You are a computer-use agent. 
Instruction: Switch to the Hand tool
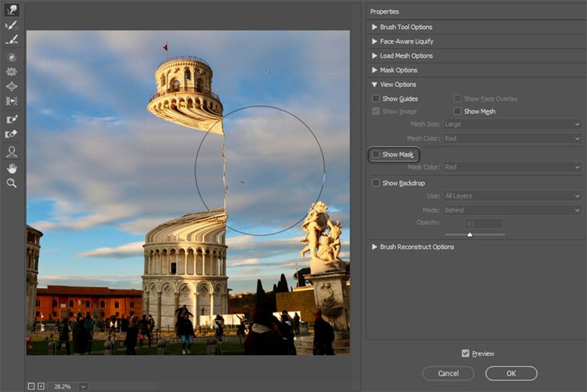(x=11, y=168)
